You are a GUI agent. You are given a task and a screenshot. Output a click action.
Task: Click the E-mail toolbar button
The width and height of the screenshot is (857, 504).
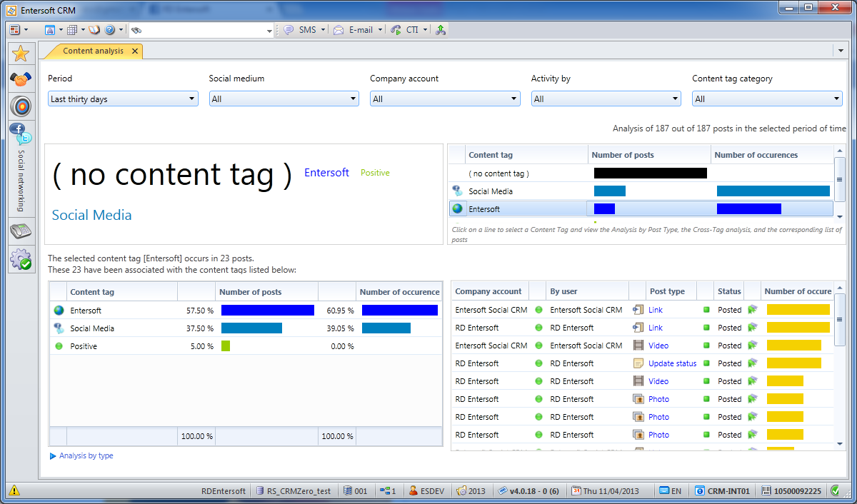coord(353,30)
